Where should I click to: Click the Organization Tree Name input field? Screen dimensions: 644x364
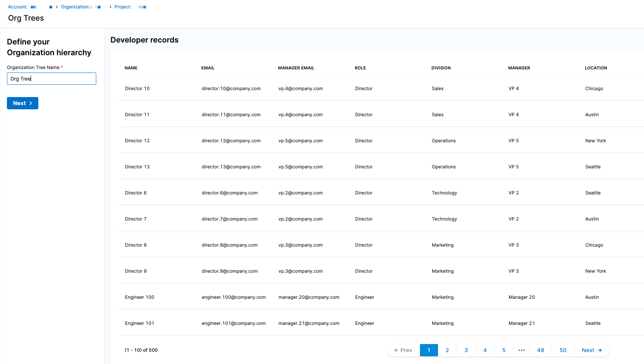click(x=51, y=79)
